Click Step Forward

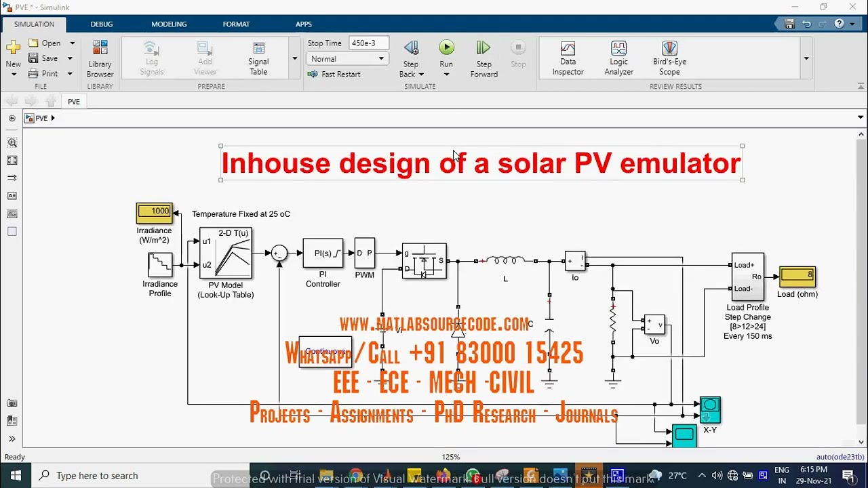(484, 59)
